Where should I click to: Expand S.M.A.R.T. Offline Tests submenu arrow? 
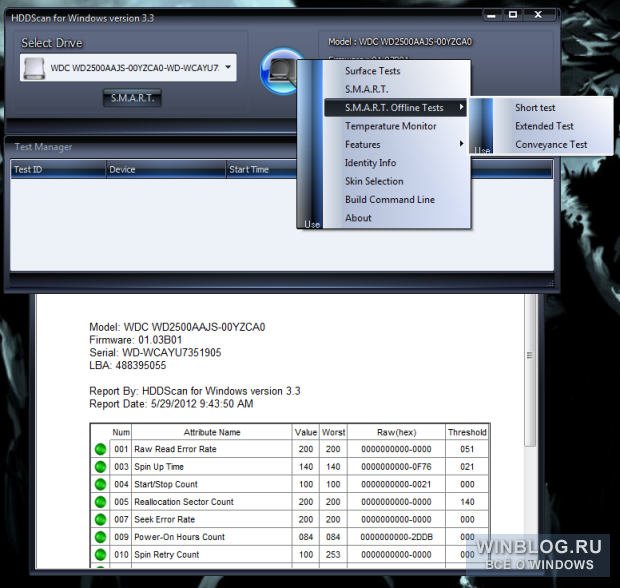(x=461, y=107)
